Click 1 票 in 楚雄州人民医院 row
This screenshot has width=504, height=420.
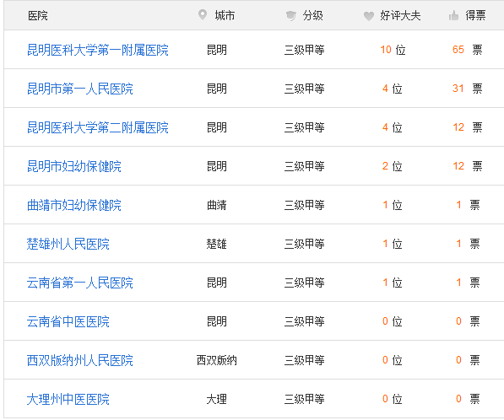click(468, 244)
